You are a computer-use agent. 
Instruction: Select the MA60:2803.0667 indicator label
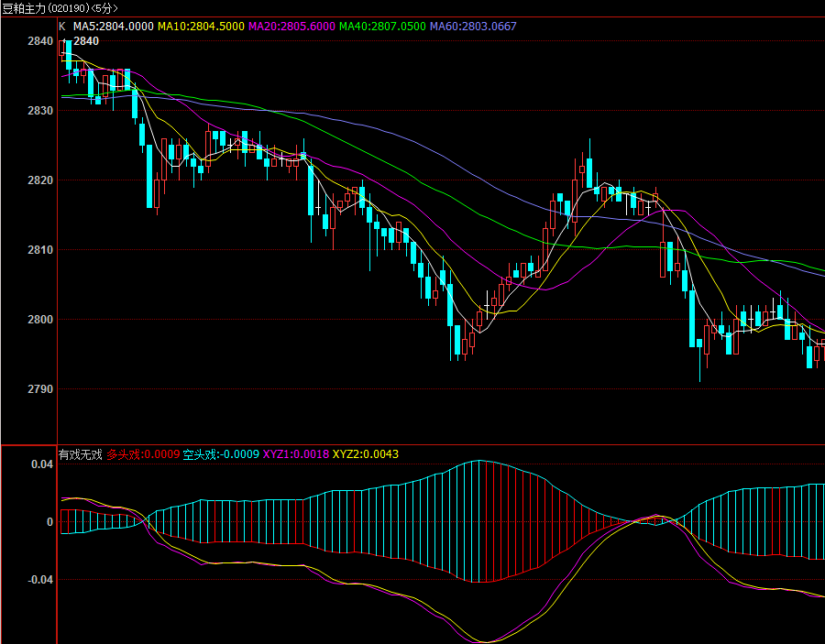(473, 27)
